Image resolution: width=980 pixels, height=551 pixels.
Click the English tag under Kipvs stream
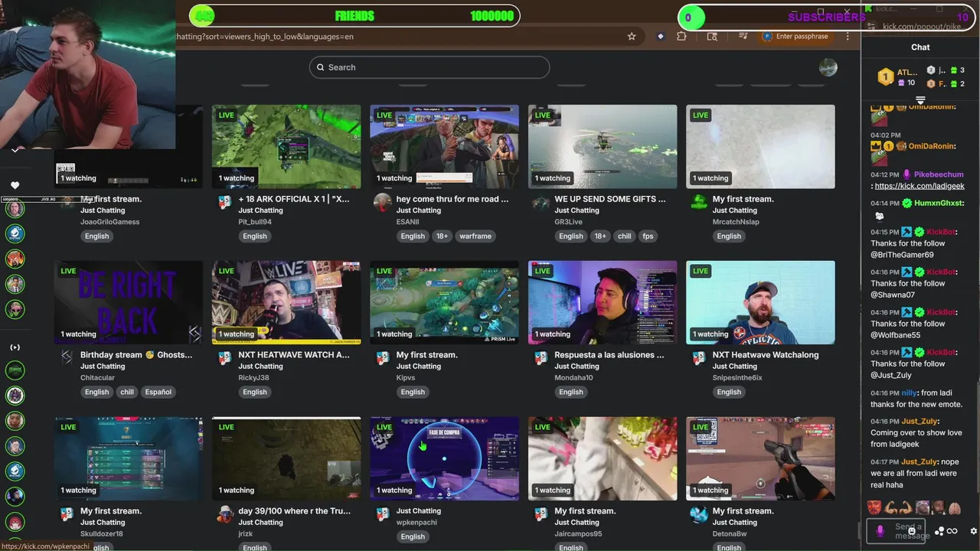point(413,392)
